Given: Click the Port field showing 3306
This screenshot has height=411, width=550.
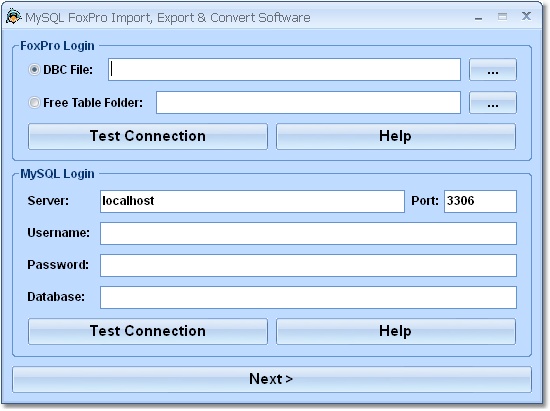Looking at the screenshot, I should 480,201.
